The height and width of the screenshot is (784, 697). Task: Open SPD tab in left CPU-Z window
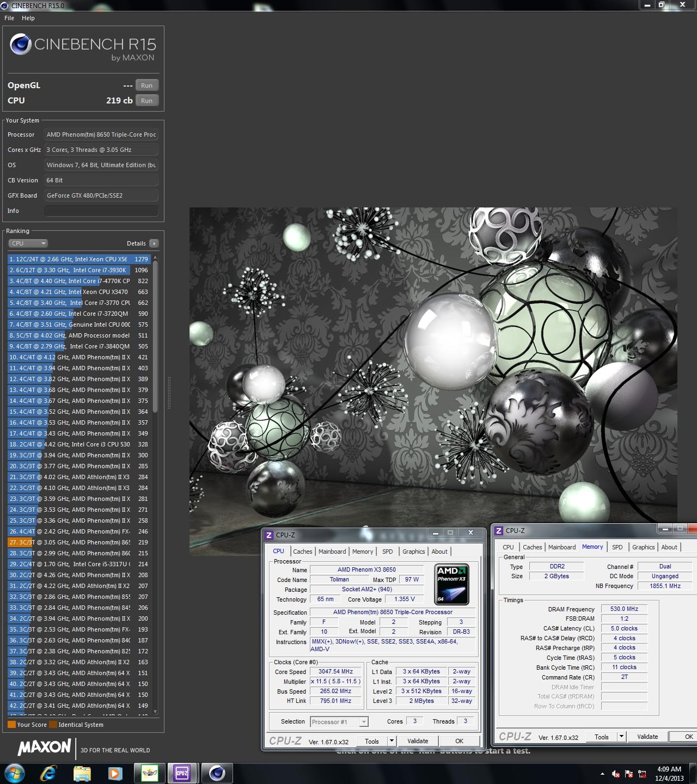(x=388, y=552)
